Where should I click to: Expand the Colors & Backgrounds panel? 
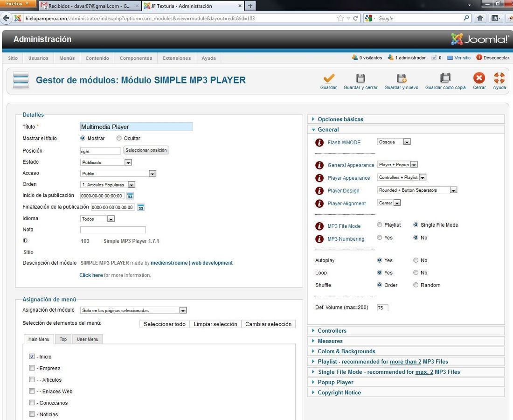point(406,351)
